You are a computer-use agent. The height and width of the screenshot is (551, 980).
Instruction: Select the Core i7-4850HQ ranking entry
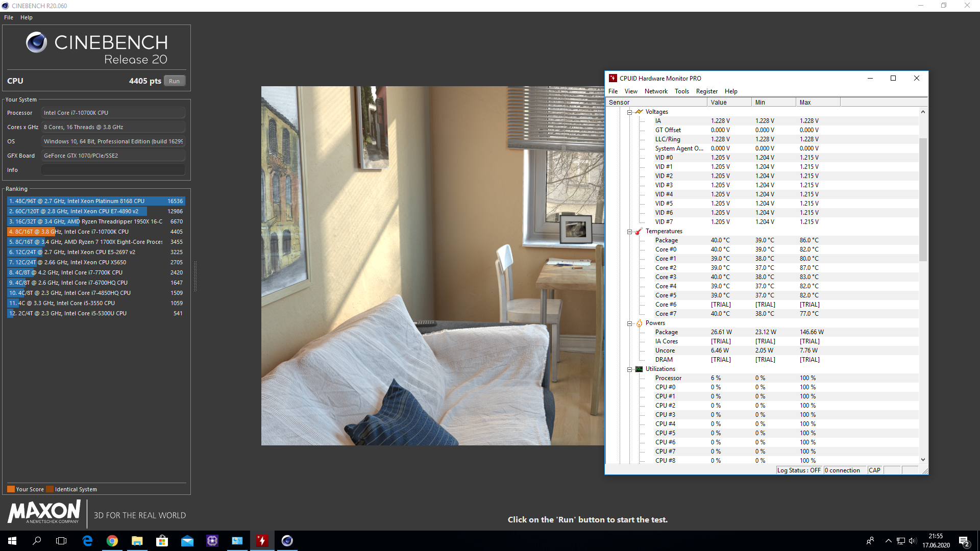point(96,293)
